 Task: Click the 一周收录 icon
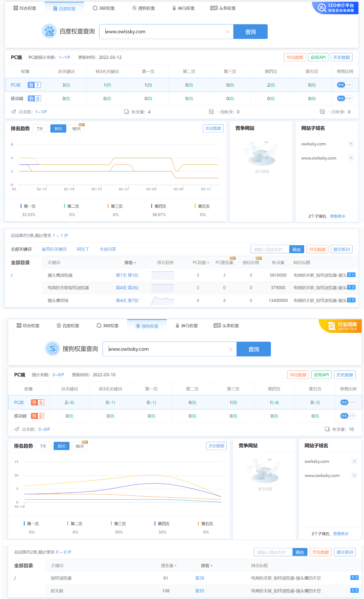pos(211,112)
